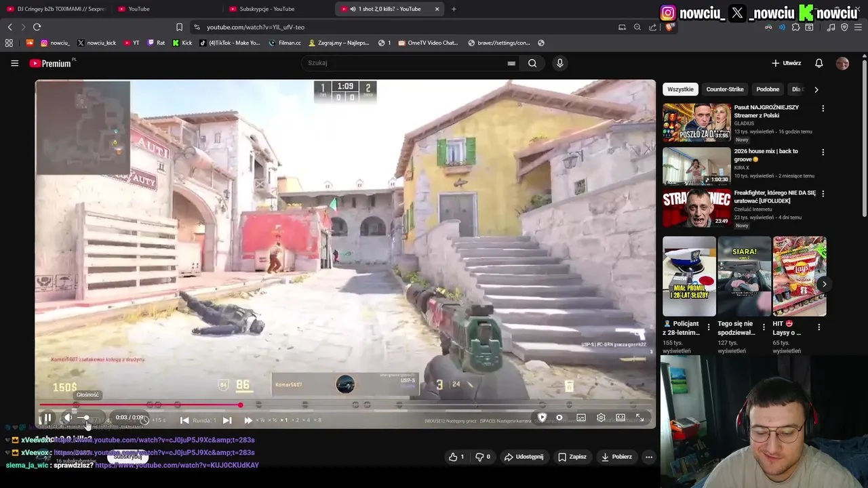Like the video with thumbs up
The image size is (868, 488).
click(456, 457)
